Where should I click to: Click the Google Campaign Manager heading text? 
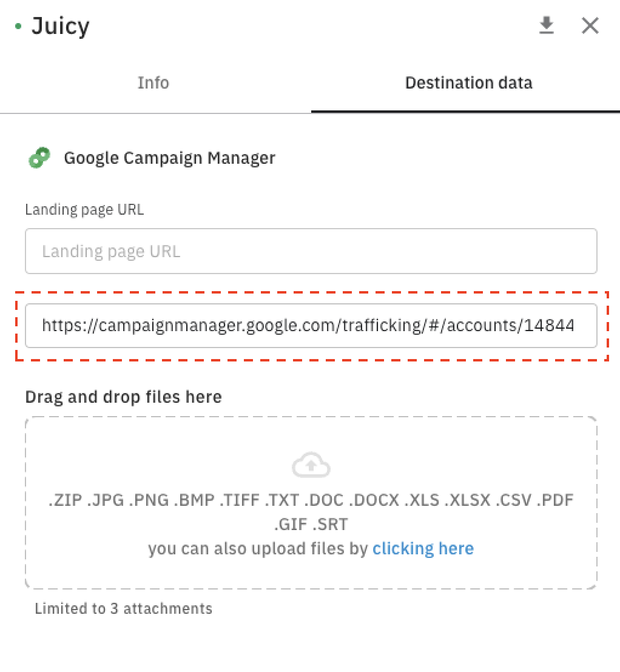[169, 158]
